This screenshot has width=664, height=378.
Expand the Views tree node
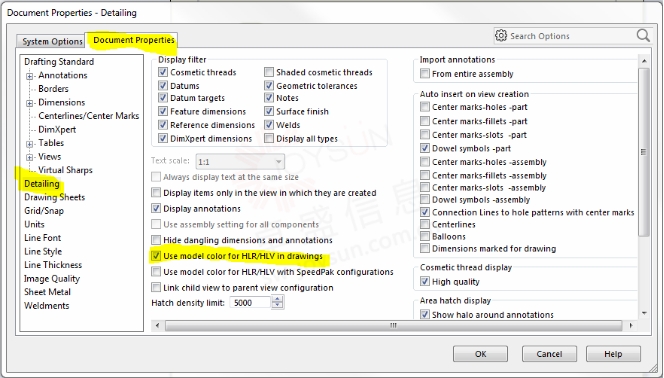[x=29, y=157]
